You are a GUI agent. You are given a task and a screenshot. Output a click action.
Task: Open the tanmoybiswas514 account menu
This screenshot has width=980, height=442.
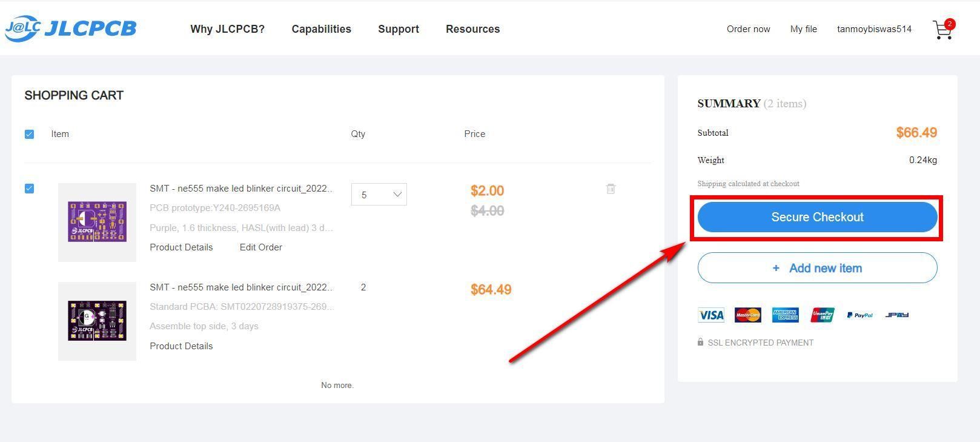tap(874, 29)
